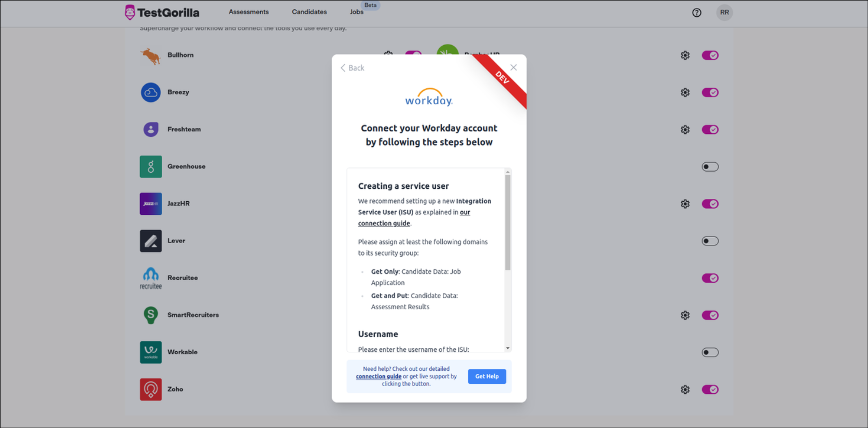Enable the toggle in the Workable row
Screen dimensions: 868x428
[710, 352]
